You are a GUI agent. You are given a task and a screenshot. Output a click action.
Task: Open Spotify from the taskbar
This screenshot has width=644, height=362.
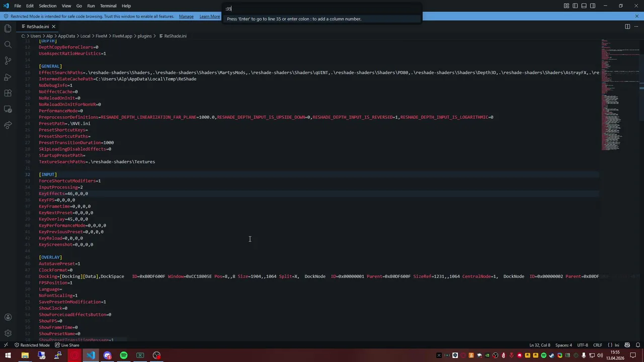click(124, 355)
